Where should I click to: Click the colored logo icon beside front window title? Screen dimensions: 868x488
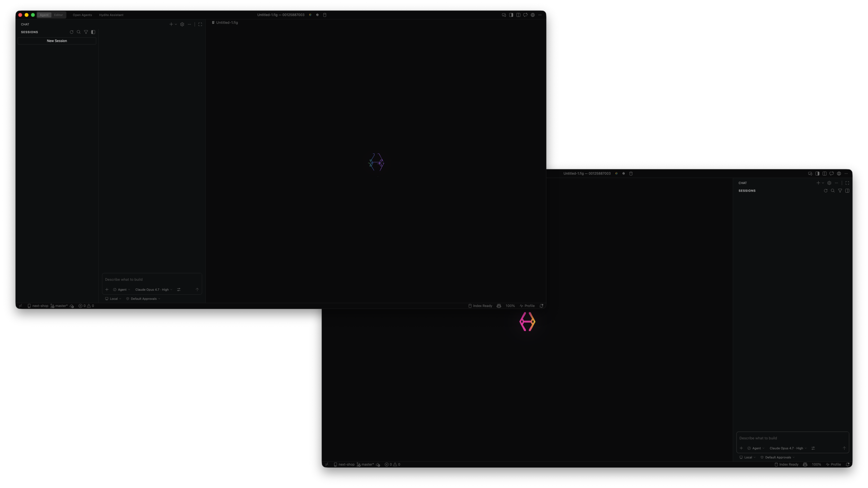310,15
